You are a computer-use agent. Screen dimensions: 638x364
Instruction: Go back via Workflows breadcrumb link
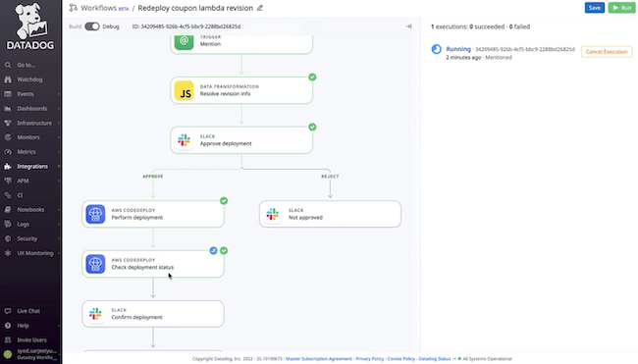click(x=98, y=8)
